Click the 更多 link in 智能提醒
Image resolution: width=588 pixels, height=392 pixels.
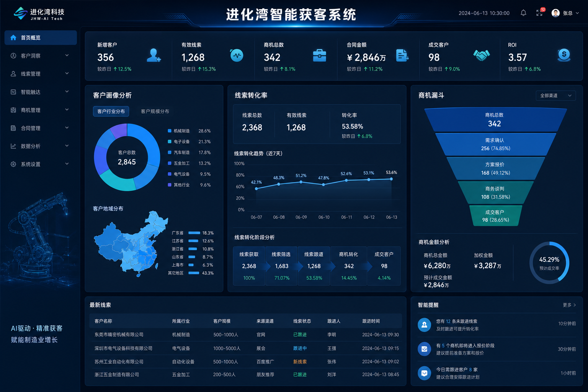[x=569, y=305]
